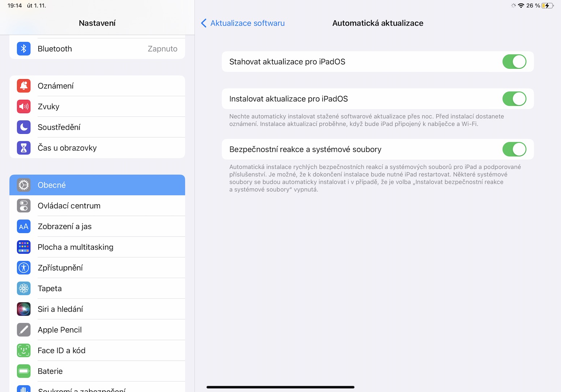Turn off Instalovat aktualizace pro iPadOS

point(514,99)
